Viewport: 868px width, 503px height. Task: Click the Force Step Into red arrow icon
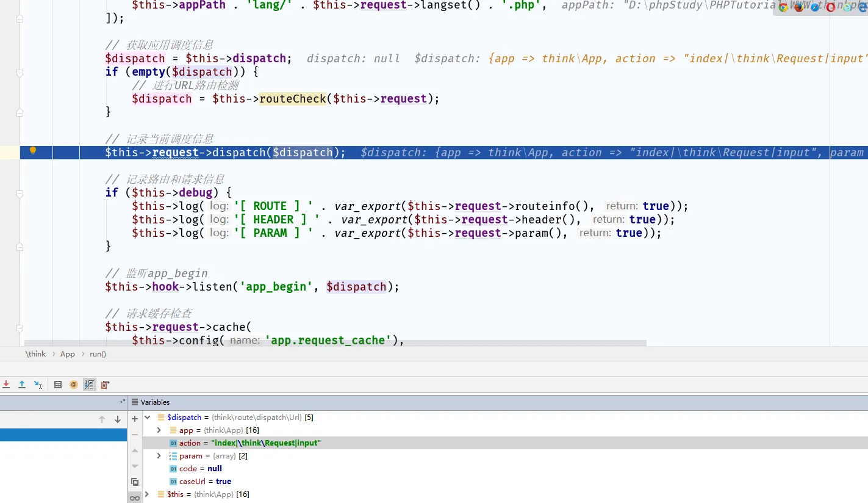[x=6, y=385]
